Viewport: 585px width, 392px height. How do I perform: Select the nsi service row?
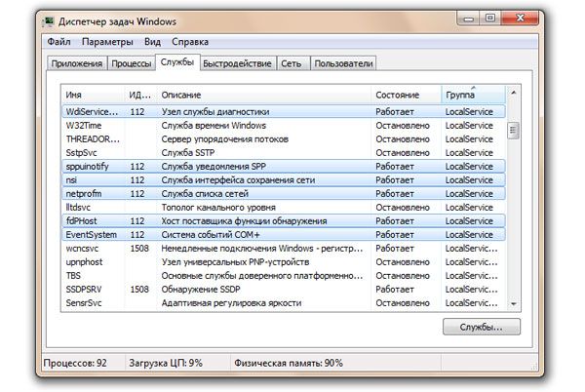tap(284, 179)
